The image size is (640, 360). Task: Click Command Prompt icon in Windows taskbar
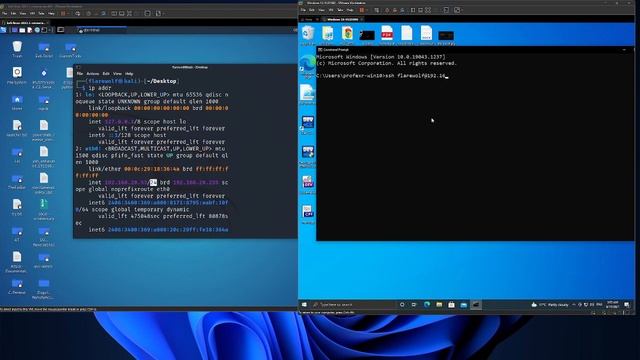[x=476, y=305]
